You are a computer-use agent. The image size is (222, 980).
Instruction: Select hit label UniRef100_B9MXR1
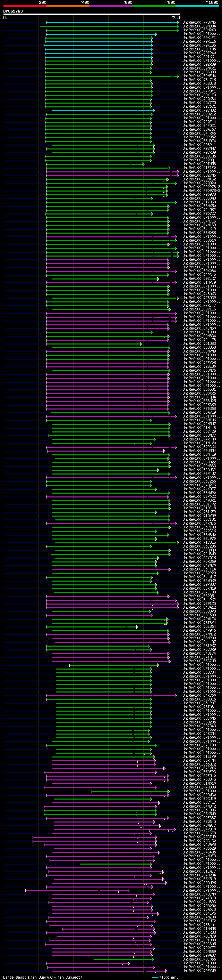click(199, 68)
